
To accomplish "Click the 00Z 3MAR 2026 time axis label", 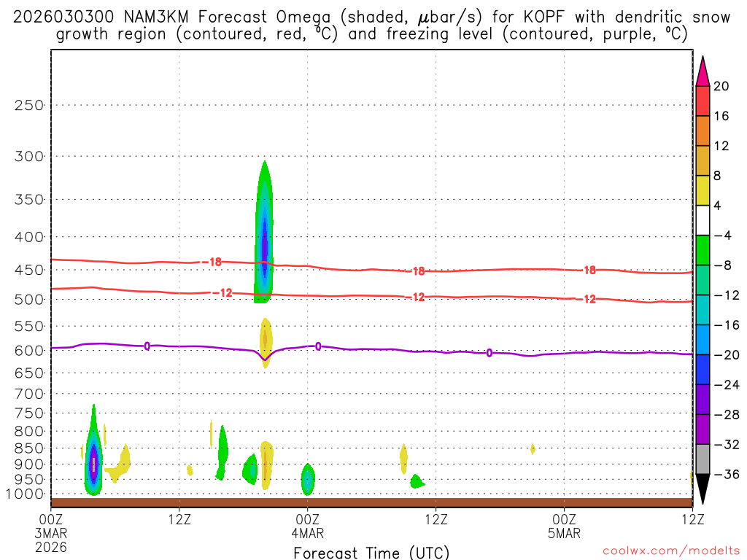I will [x=51, y=533].
